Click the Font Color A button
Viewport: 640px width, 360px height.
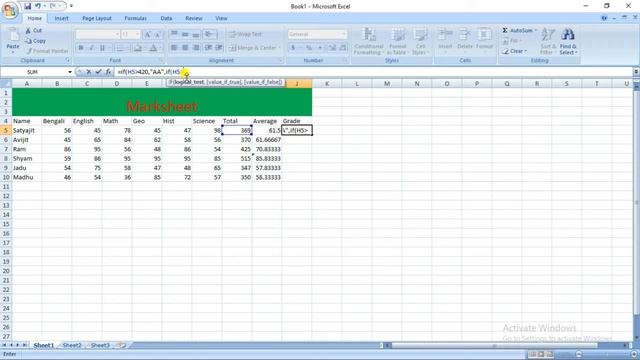coord(153,48)
